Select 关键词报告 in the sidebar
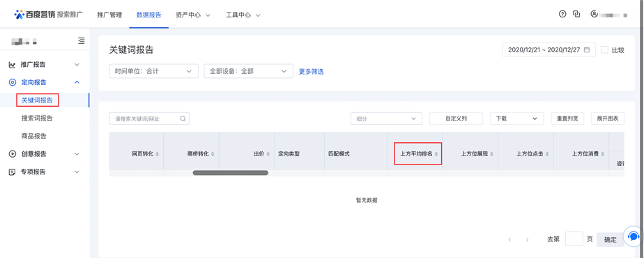 click(x=38, y=100)
